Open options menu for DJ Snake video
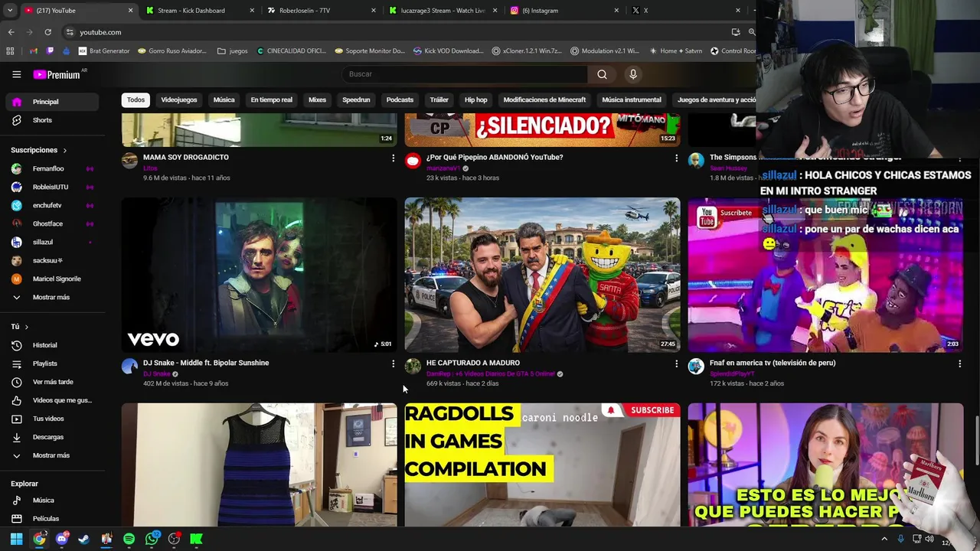Viewport: 980px width, 551px height. click(393, 364)
